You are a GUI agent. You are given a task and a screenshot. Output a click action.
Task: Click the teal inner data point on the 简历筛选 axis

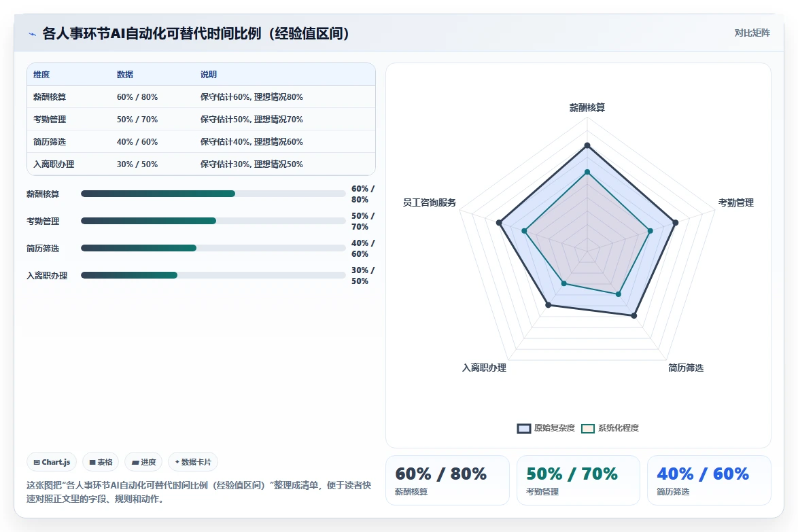(x=619, y=294)
